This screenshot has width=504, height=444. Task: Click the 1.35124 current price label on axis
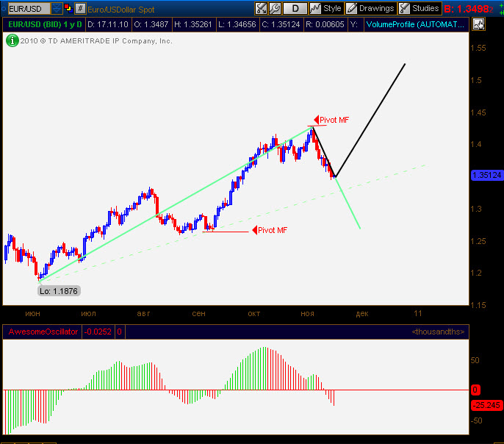click(x=486, y=176)
